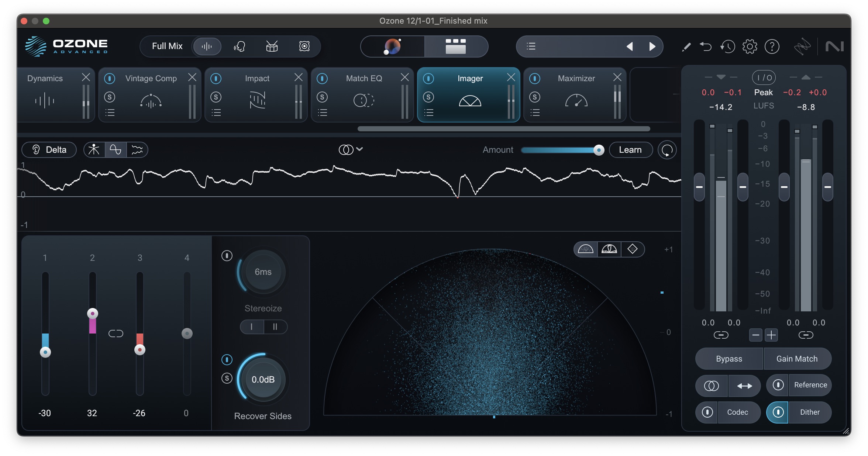The image size is (868, 456).
Task: Click the module chain horizontal scrollbar
Action: 504,129
